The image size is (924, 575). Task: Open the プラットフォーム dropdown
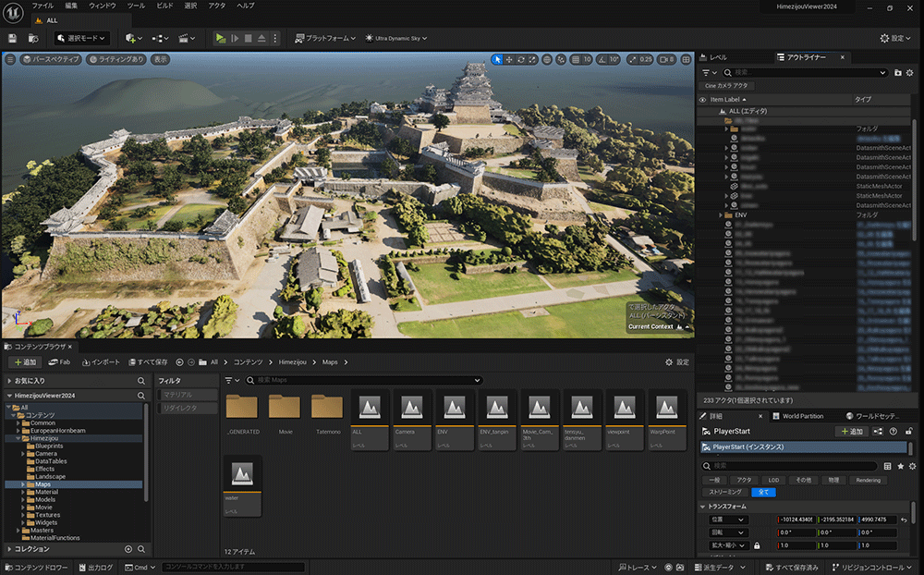326,38
